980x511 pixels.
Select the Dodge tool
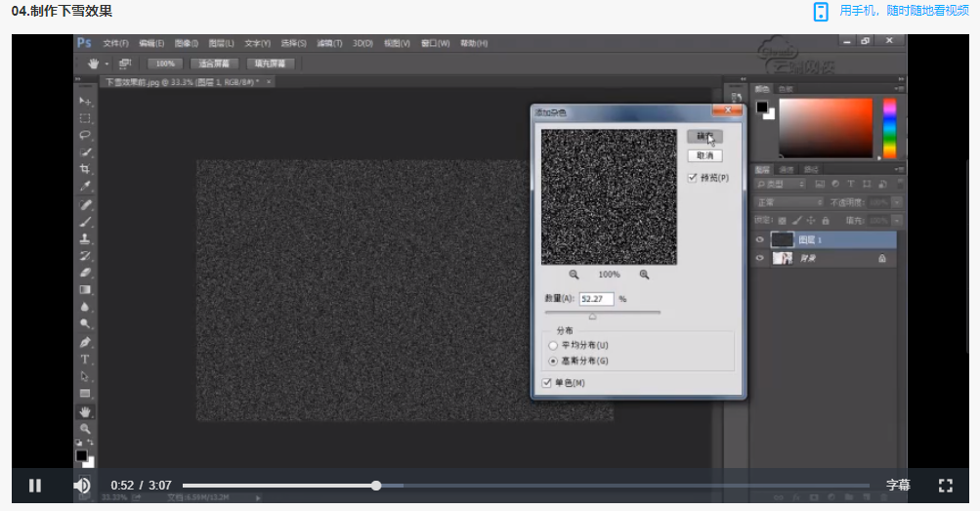pos(85,323)
